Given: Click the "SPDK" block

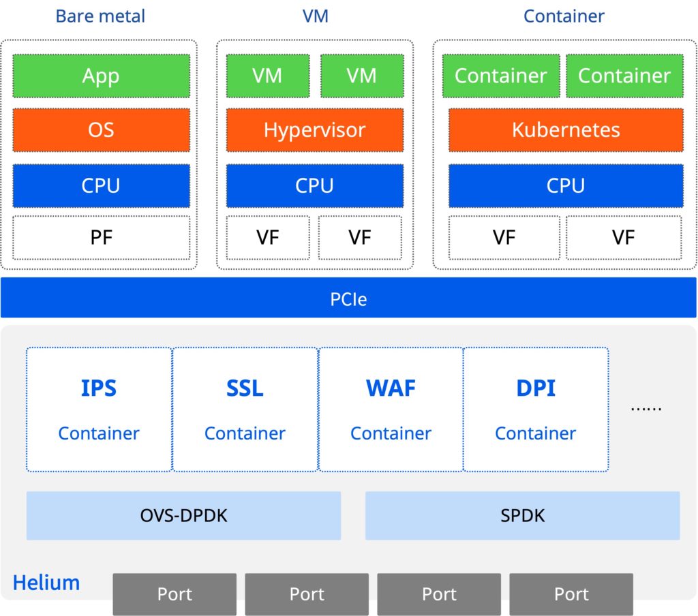Looking at the screenshot, I should click(x=523, y=515).
